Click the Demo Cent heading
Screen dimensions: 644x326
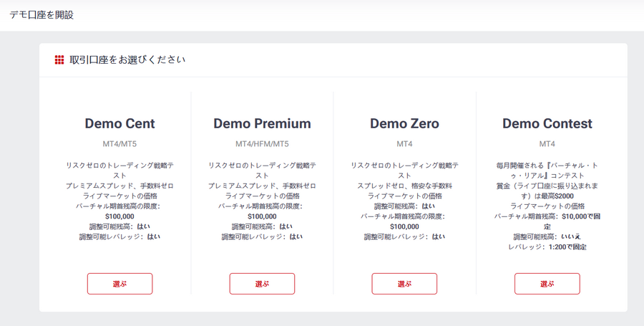point(120,123)
